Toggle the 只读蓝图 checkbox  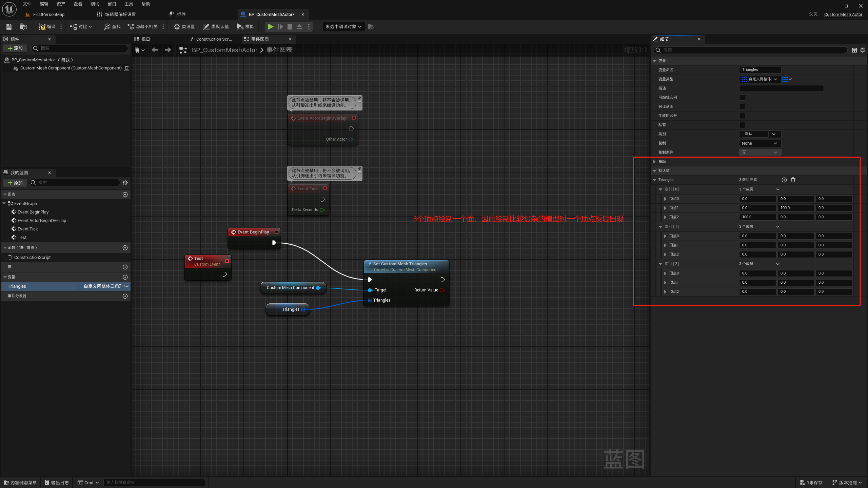point(742,107)
